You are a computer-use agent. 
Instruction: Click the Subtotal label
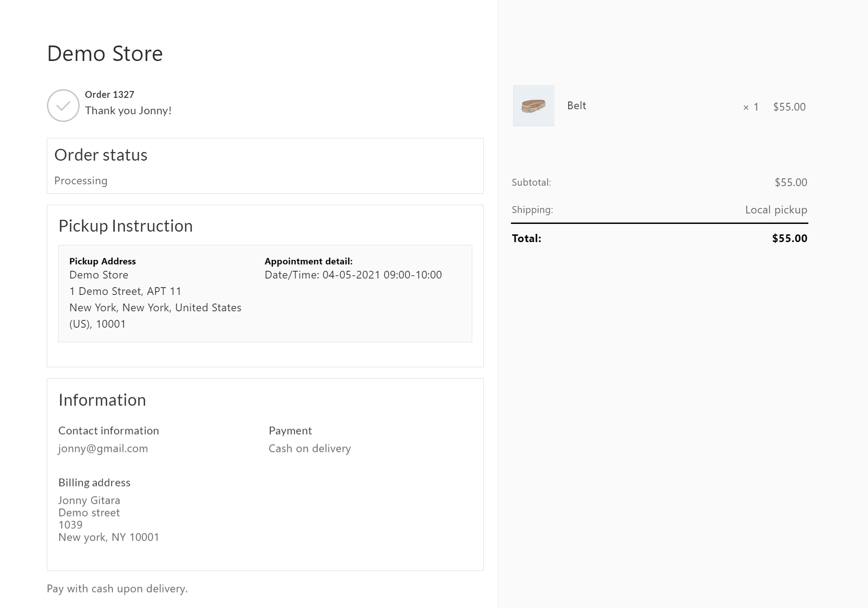click(x=531, y=182)
